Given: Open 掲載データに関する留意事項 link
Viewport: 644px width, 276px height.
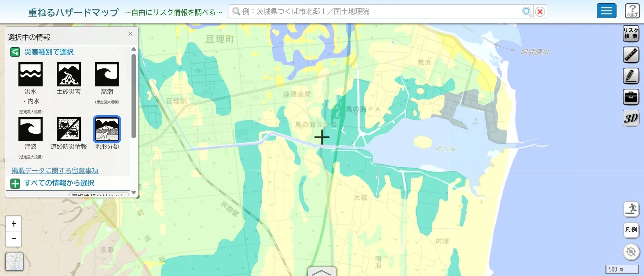Looking at the screenshot, I should [55, 170].
